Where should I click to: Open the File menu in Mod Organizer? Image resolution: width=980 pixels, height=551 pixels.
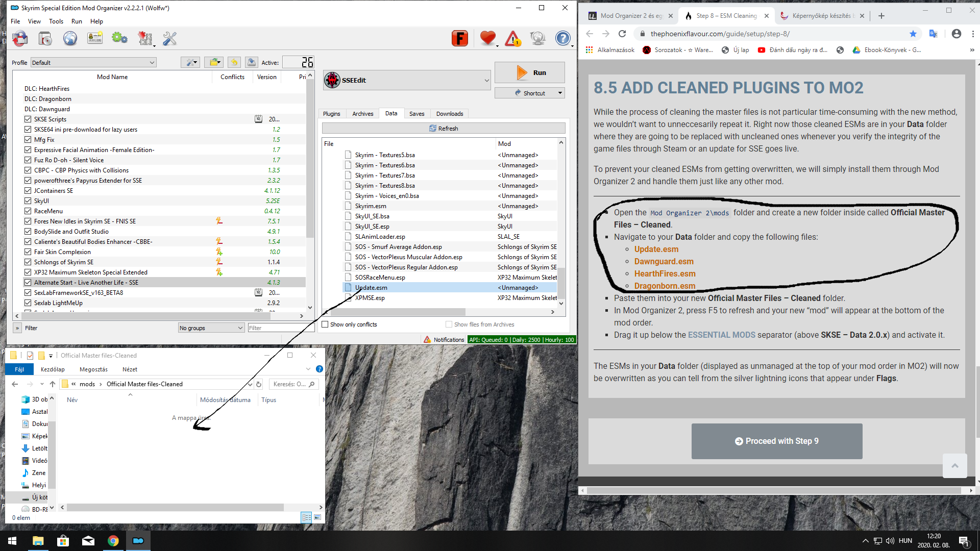click(16, 21)
